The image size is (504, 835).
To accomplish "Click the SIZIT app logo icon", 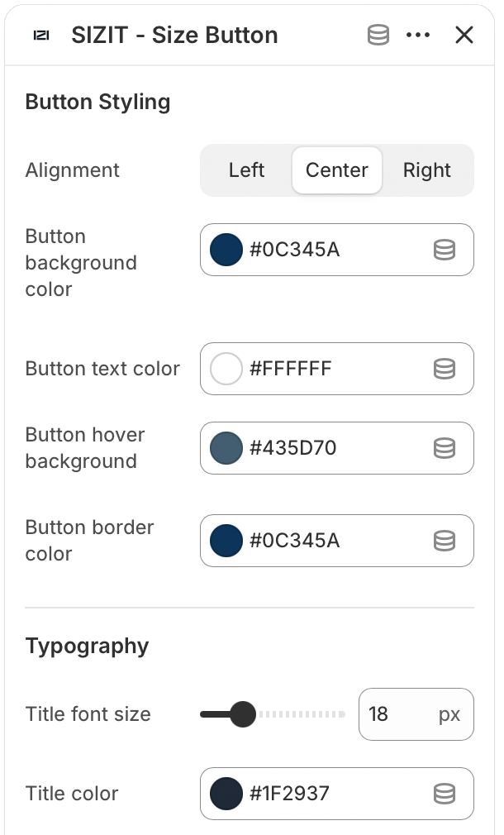I will tap(40, 36).
